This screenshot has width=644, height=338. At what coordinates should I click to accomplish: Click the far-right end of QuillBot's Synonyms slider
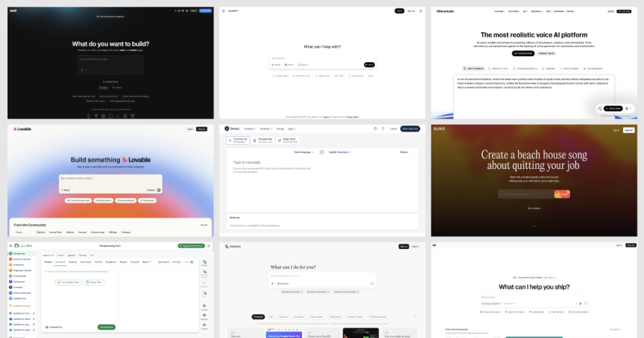pyautogui.click(x=192, y=262)
